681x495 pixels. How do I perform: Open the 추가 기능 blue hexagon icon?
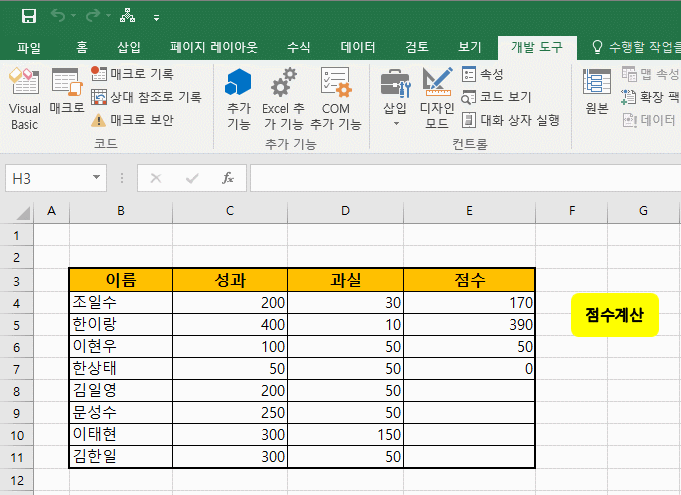click(238, 99)
